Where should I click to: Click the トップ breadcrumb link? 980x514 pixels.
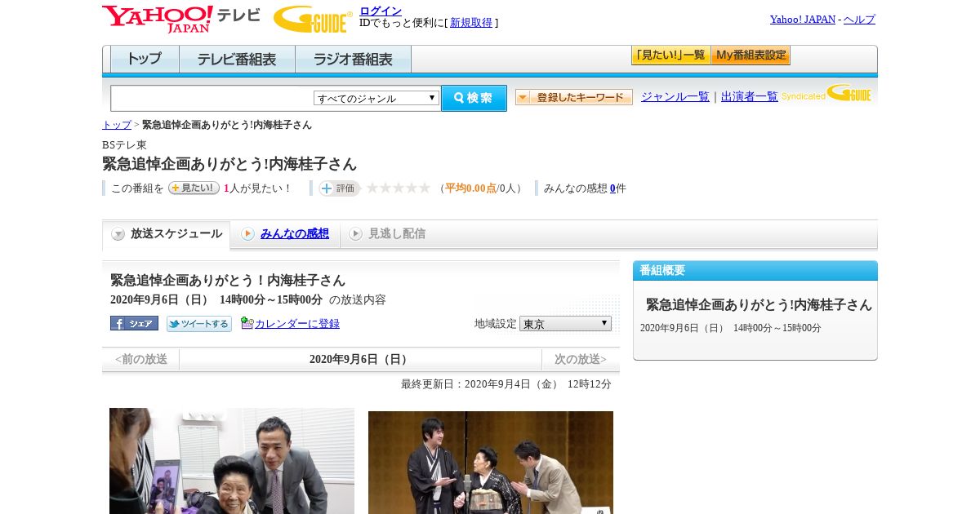tap(117, 125)
